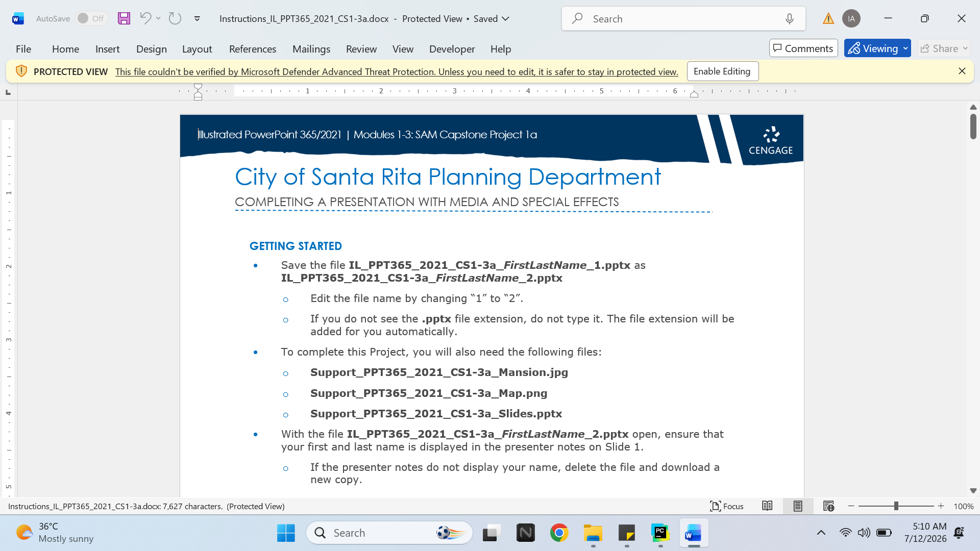Select Print Layout view button
Viewport: 980px width, 551px height.
[x=798, y=506]
